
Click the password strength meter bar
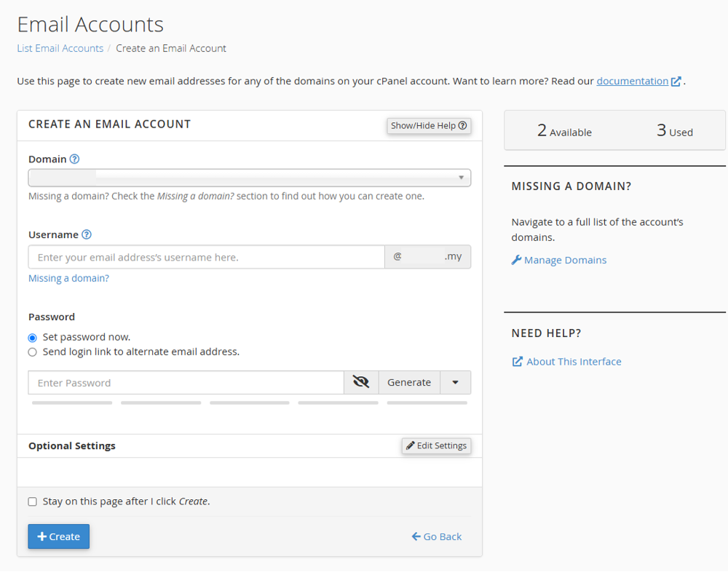click(249, 402)
